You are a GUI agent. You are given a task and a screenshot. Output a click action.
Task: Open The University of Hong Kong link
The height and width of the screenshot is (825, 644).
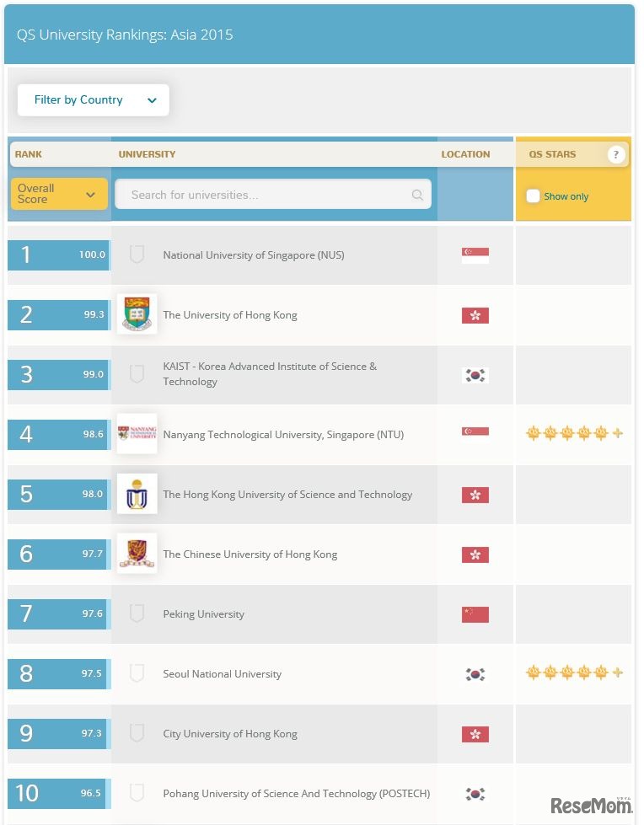[x=230, y=314]
